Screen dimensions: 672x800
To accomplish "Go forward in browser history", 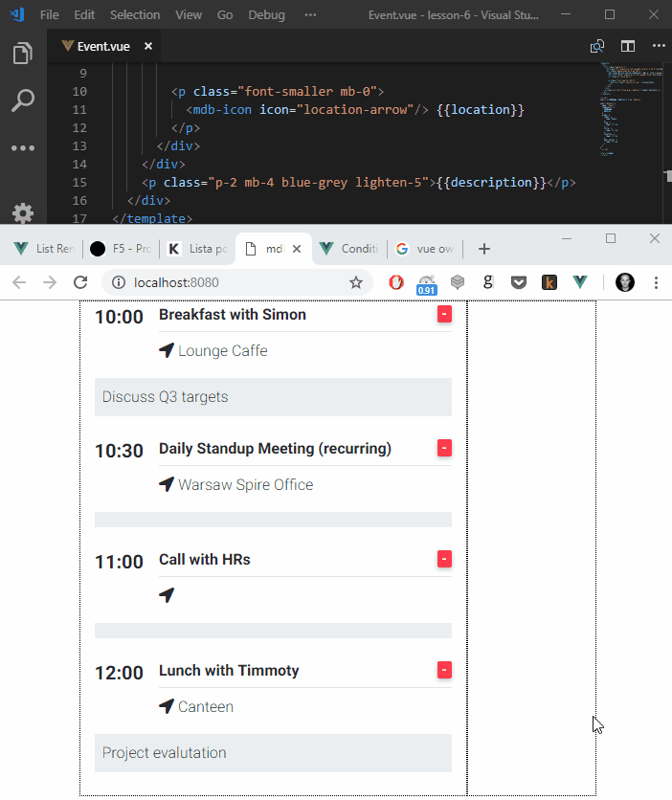I will [50, 282].
